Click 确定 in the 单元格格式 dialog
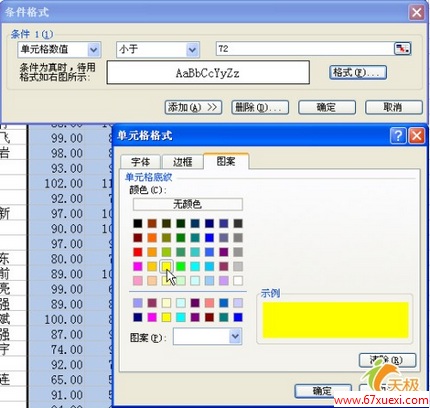 pos(323,391)
